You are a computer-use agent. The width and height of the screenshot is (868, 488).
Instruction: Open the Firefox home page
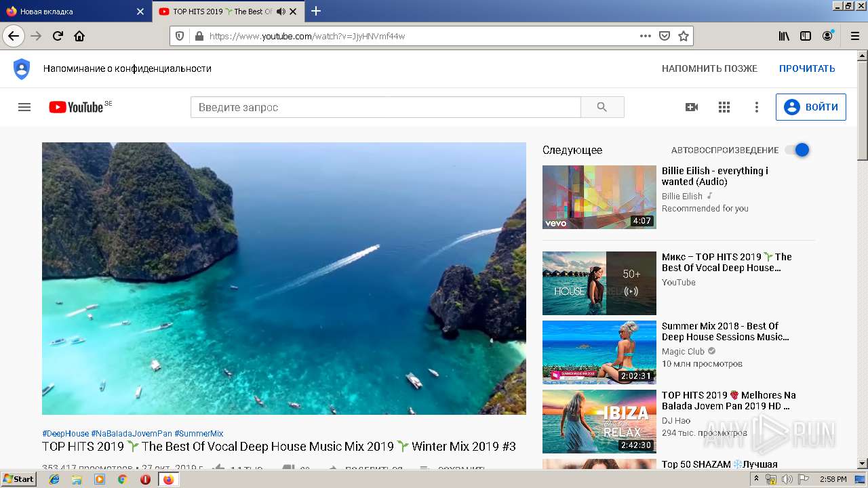[79, 36]
